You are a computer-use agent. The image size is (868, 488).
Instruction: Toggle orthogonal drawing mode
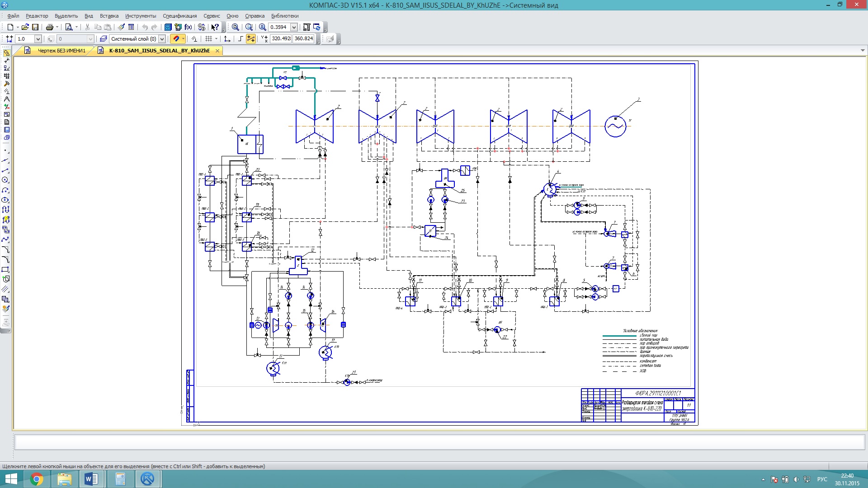pos(240,39)
